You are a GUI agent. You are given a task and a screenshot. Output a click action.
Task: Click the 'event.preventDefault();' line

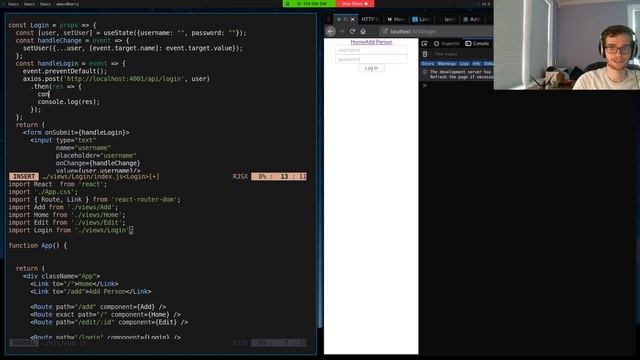[x=64, y=71]
